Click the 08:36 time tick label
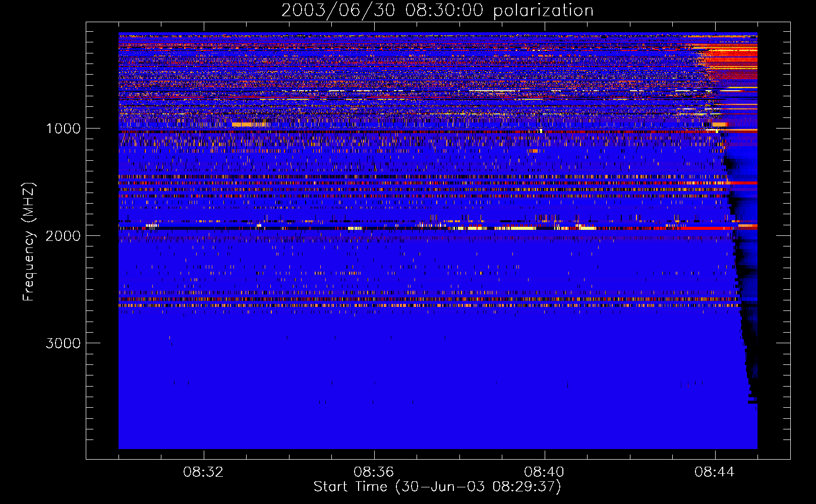Screen dimensions: 816x504 [374, 472]
